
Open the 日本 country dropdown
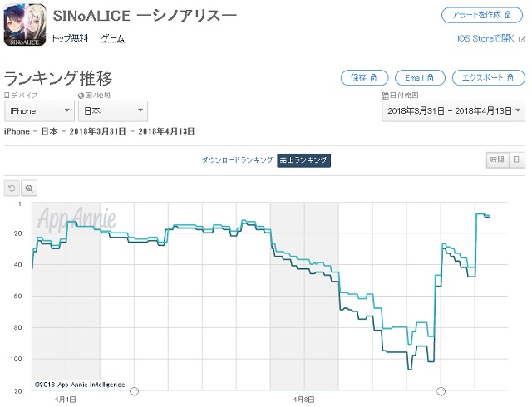click(x=113, y=111)
